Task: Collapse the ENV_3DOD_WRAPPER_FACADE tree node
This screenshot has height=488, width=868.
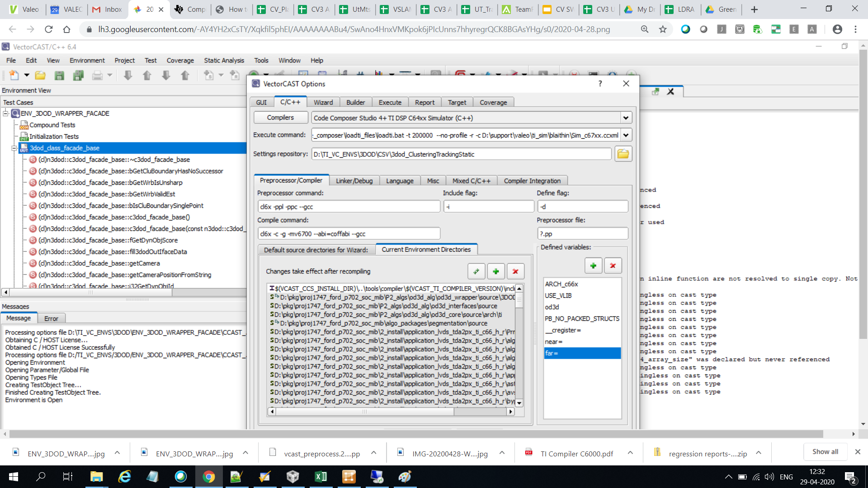Action: click(x=6, y=113)
